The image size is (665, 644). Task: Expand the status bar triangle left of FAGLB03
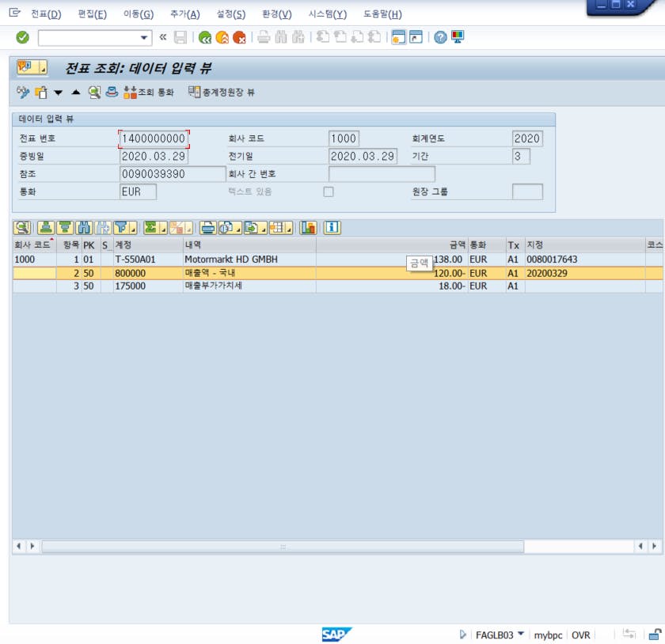pos(462,635)
